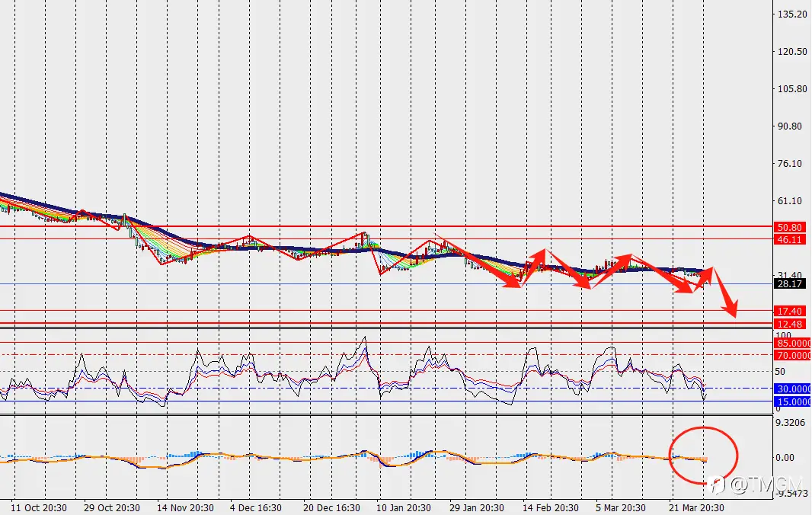
Task: Select the current price tag 28.17
Action: 790,283
